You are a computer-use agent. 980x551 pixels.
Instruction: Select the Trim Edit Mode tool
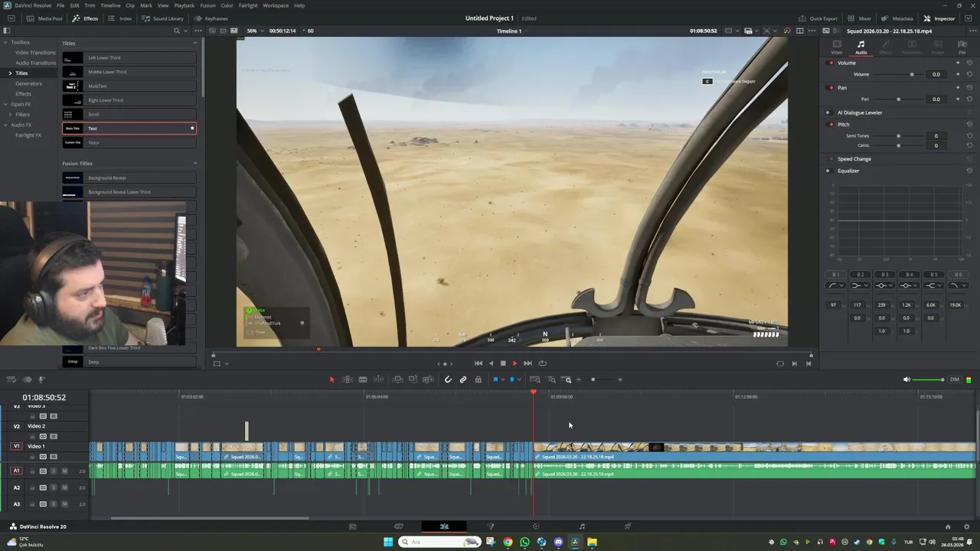point(348,380)
